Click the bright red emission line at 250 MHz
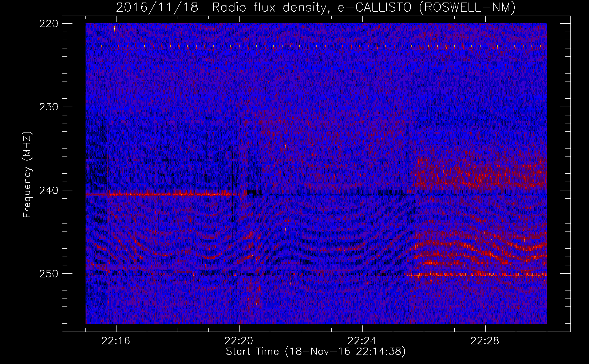 click(477, 274)
